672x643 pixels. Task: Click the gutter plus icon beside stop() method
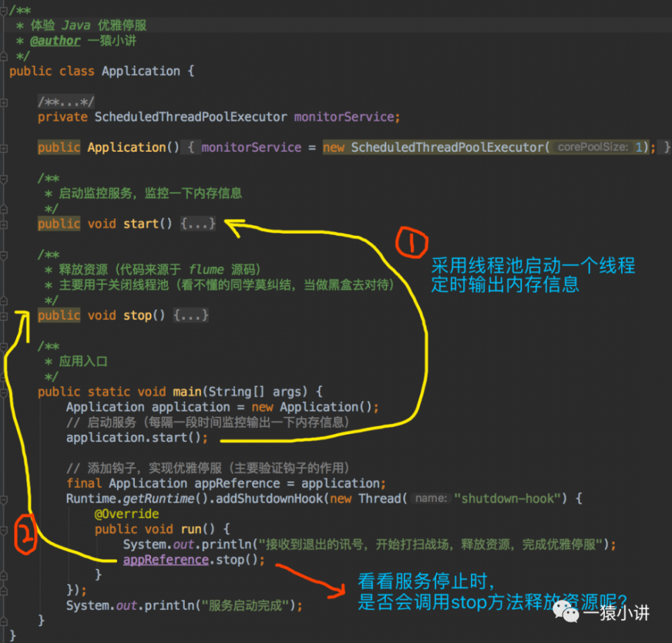click(5, 315)
